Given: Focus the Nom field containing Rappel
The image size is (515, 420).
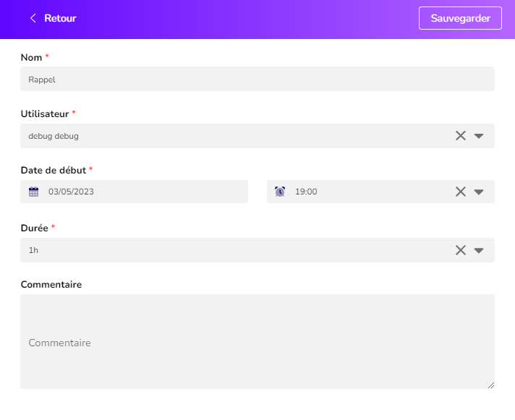Looking at the screenshot, I should point(257,80).
